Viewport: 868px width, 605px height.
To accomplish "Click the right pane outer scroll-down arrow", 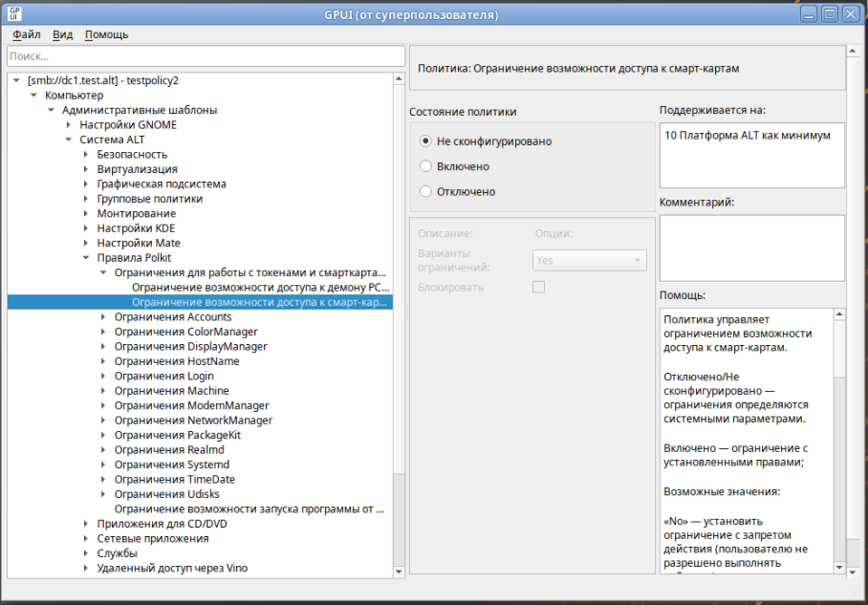I will [x=853, y=573].
